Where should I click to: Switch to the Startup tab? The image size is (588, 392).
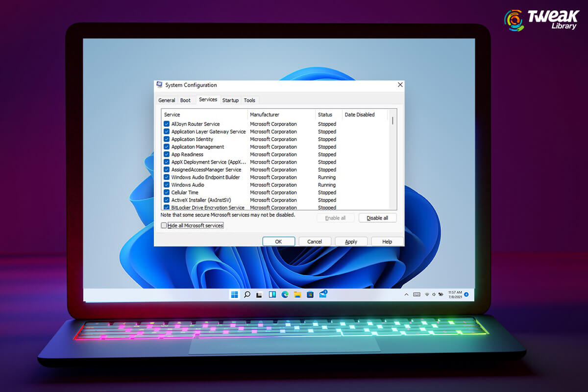pyautogui.click(x=230, y=100)
